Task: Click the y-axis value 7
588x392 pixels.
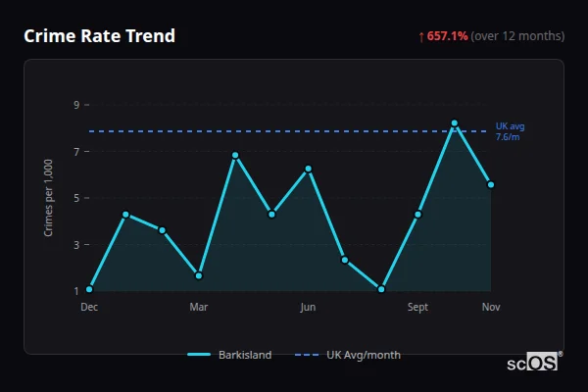Action: (76, 152)
